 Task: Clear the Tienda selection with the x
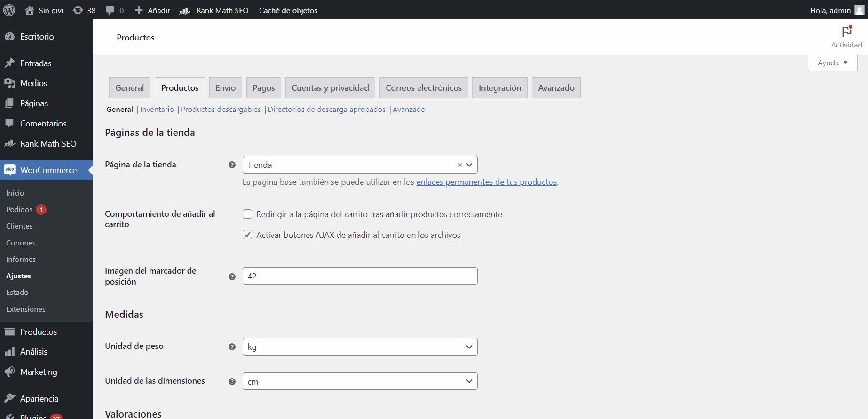[x=460, y=165]
